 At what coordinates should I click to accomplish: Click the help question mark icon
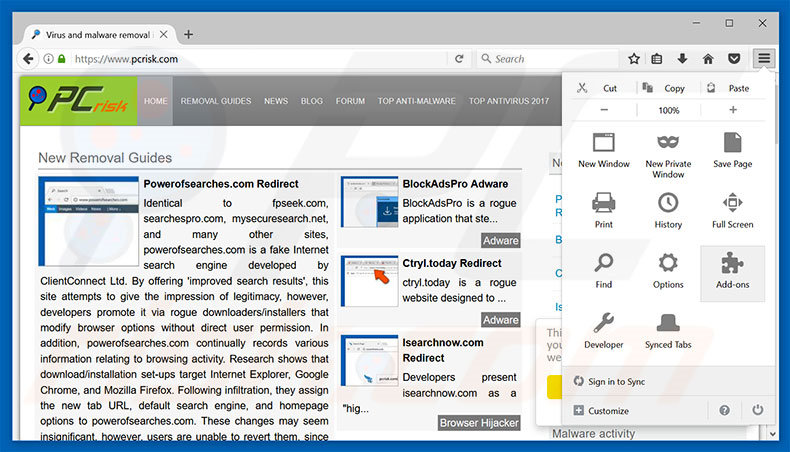tap(725, 410)
